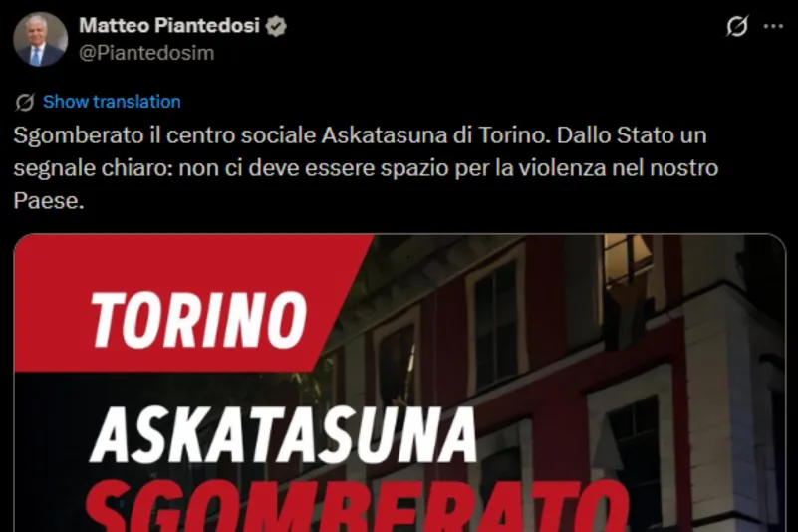This screenshot has width=798, height=532.
Task: Open the Matteo Piantedosi display name link
Action: (169, 25)
